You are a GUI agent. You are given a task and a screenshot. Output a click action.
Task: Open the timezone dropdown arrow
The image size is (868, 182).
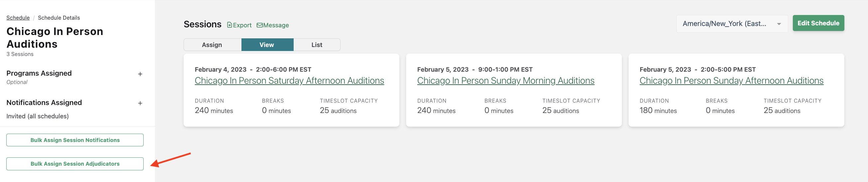pos(779,24)
